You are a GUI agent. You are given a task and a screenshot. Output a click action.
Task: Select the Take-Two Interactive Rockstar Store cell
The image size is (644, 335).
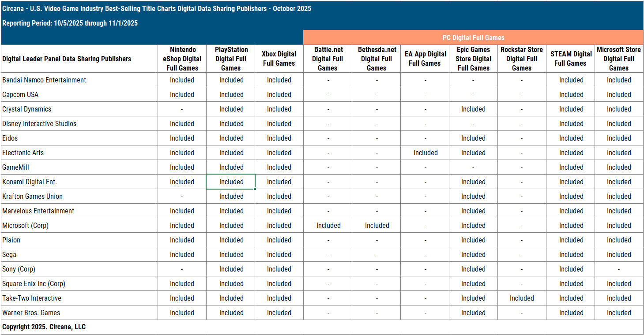(522, 298)
